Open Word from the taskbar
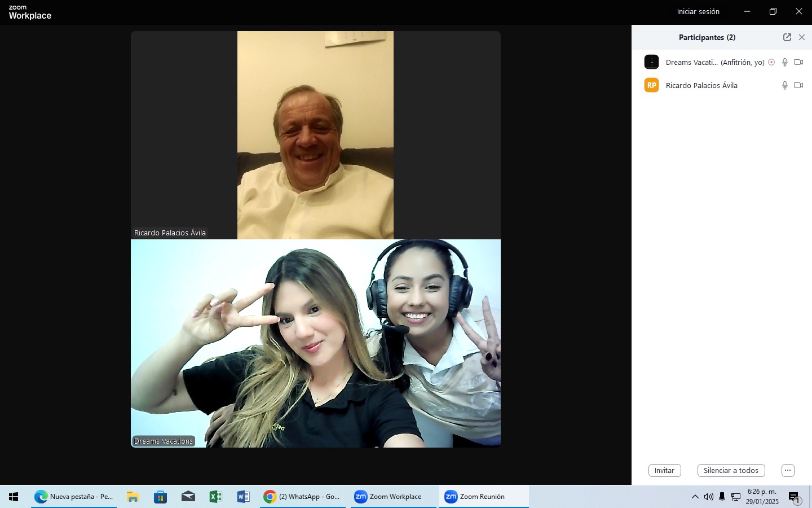 243,497
